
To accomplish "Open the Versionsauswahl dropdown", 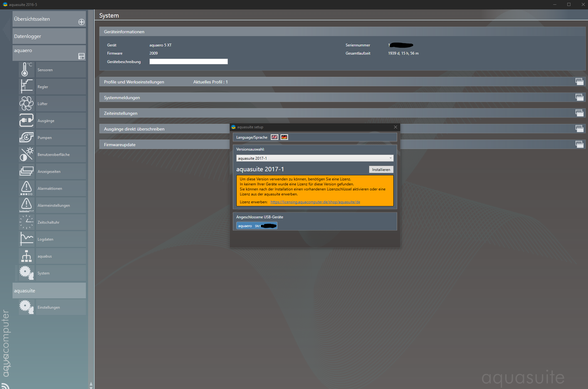I will tap(315, 158).
